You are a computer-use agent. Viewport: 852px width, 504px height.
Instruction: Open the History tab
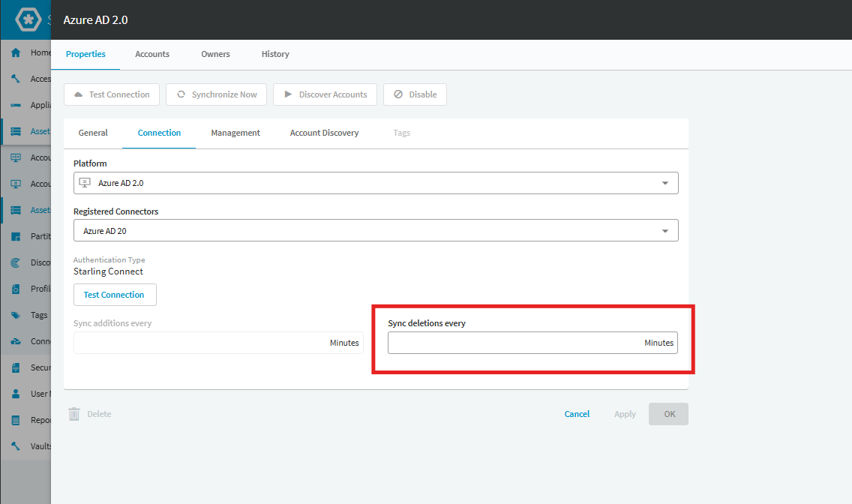click(x=275, y=54)
